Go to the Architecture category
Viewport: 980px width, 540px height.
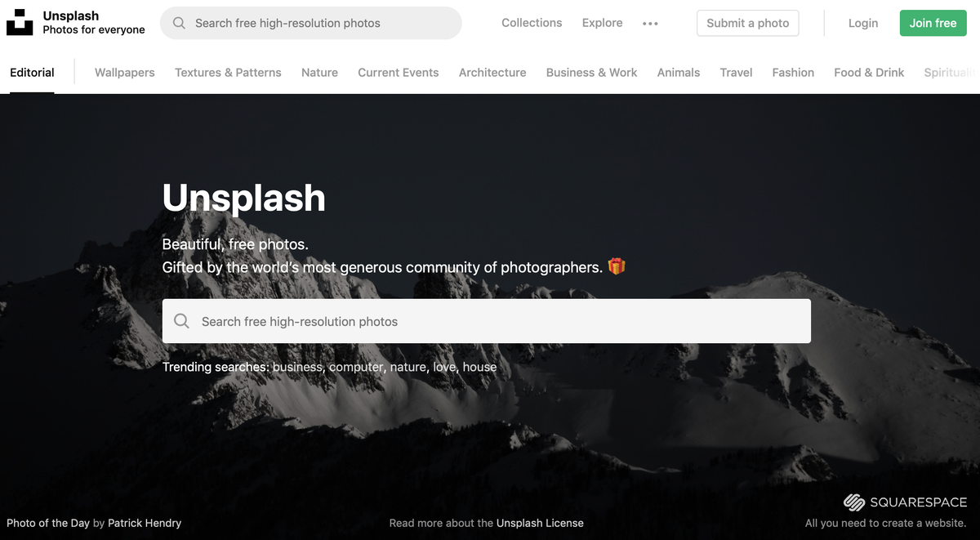tap(492, 72)
